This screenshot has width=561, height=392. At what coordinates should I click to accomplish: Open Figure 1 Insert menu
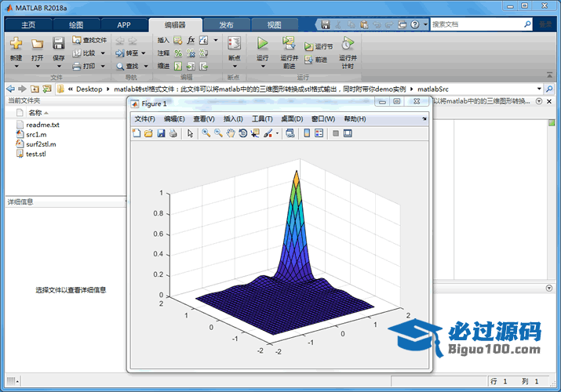click(233, 119)
